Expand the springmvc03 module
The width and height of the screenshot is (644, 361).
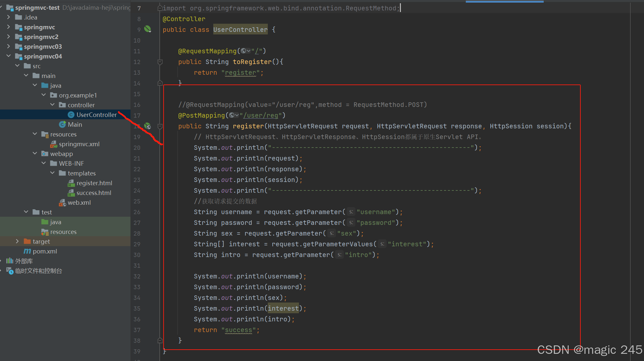[x=8, y=46]
